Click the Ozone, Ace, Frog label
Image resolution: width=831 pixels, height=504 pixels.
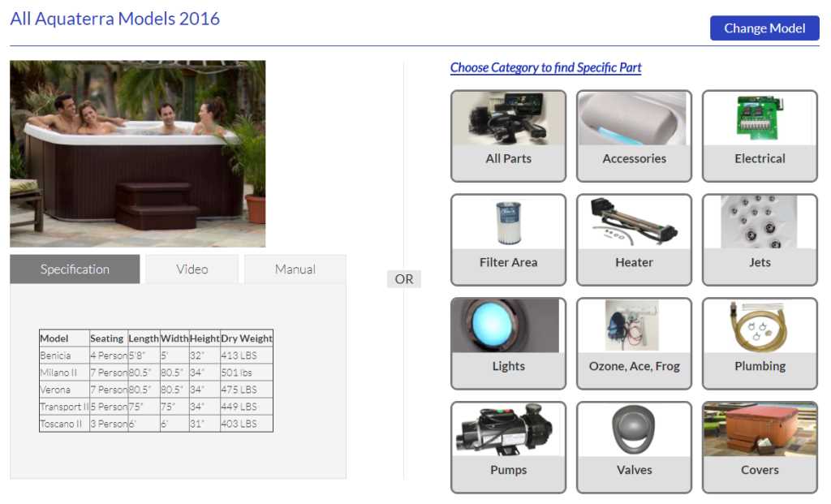click(x=634, y=366)
